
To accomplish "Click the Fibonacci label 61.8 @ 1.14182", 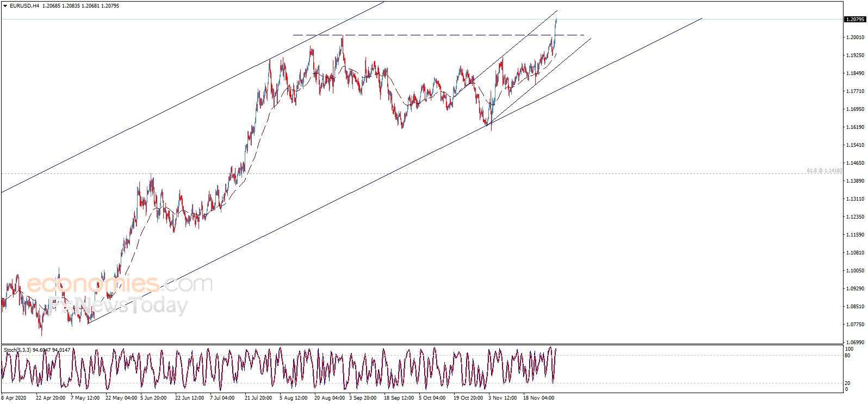I will (x=824, y=171).
